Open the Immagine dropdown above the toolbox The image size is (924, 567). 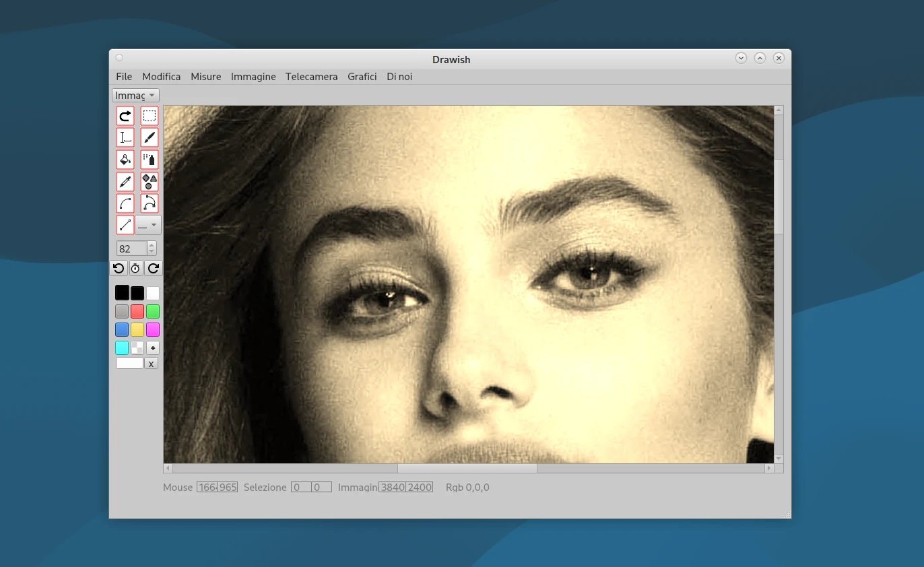(x=135, y=95)
